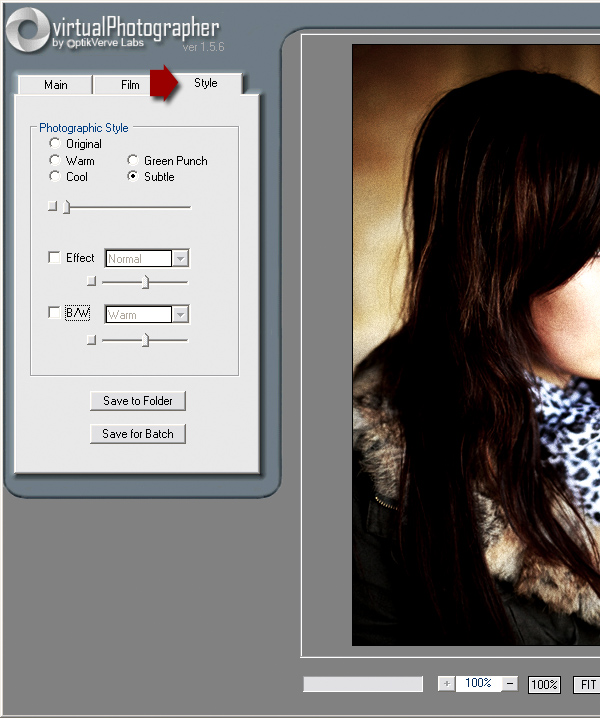
Task: Click Save for Batch button
Action: pyautogui.click(x=138, y=434)
